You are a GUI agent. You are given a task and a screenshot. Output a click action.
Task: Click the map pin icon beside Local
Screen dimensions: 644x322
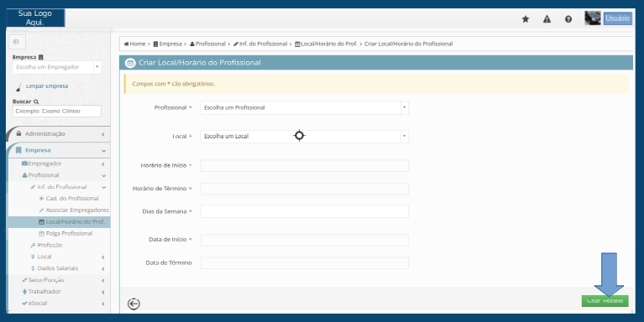(33, 257)
